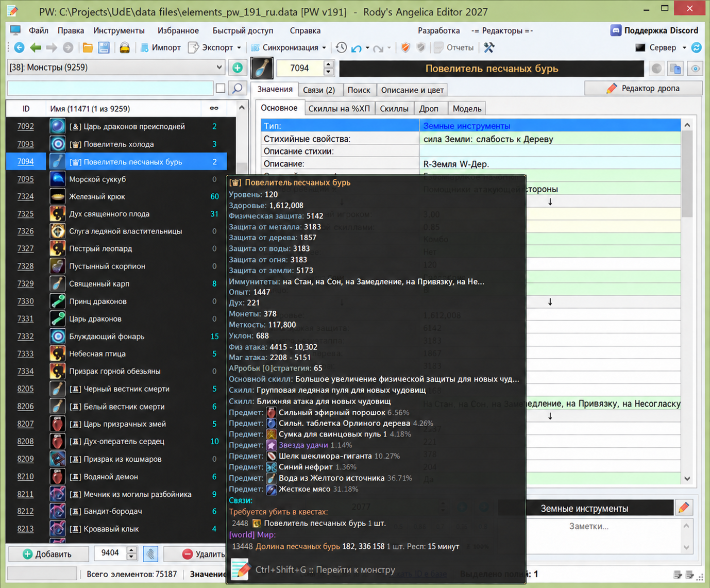Open the Файл menu

(39, 30)
